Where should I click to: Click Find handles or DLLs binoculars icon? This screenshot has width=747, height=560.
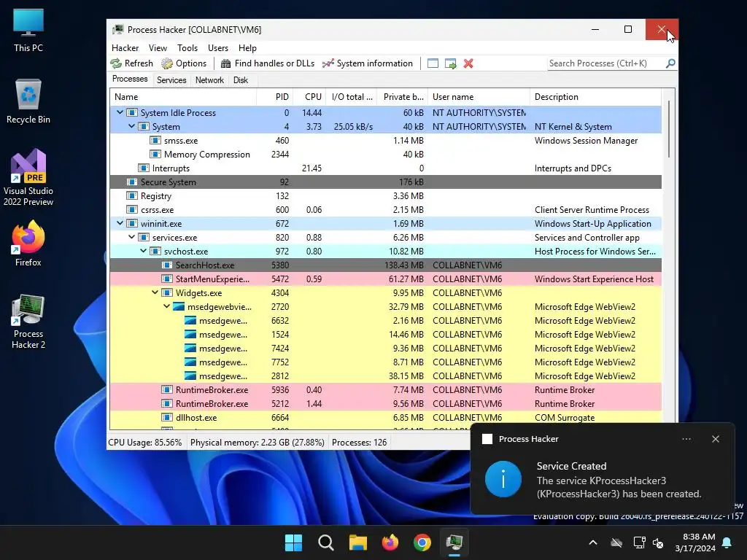226,63
